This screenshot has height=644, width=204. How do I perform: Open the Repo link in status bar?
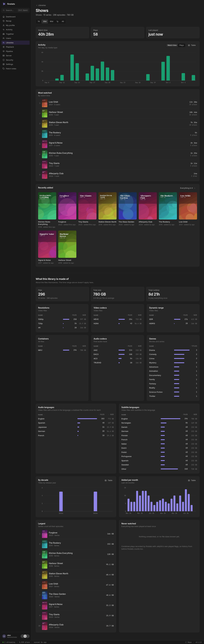(x=188, y=642)
